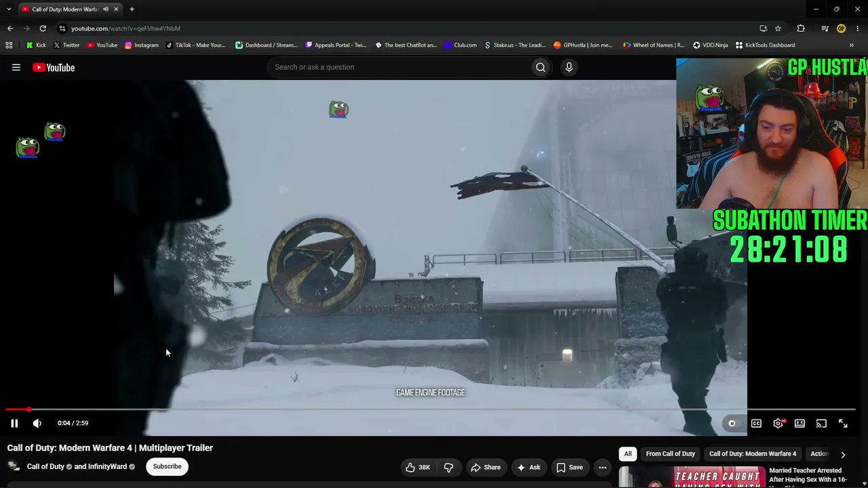The image size is (868, 488).
Task: Save video to playlist
Action: (570, 467)
